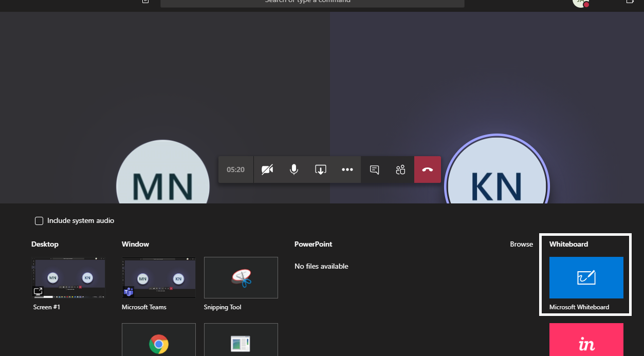Show the meeting conversation chat

pyautogui.click(x=375, y=170)
